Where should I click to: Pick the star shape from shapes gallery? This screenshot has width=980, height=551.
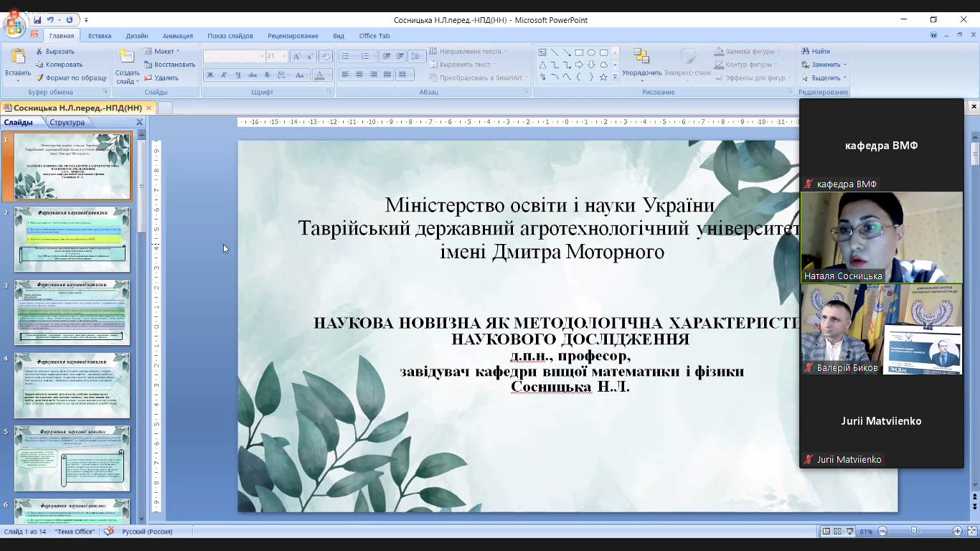point(603,77)
